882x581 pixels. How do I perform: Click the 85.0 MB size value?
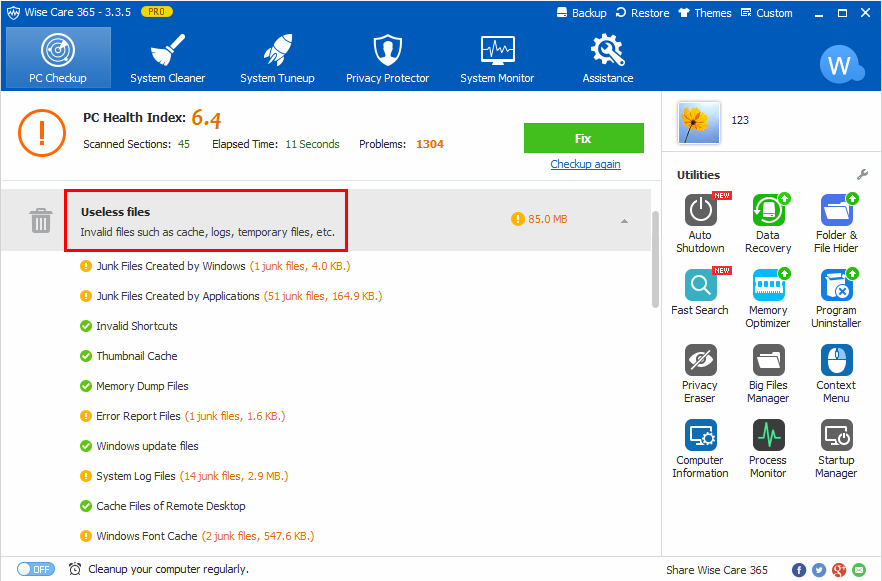[x=547, y=219]
